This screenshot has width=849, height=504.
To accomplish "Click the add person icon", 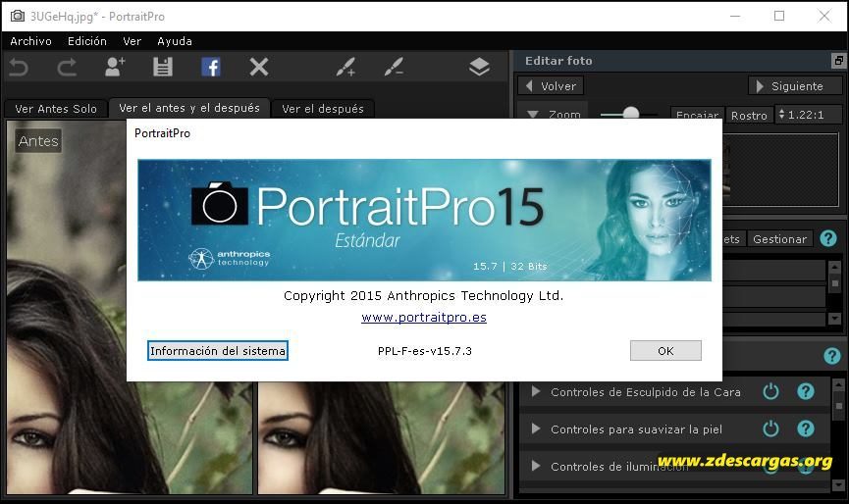I will 114,67.
